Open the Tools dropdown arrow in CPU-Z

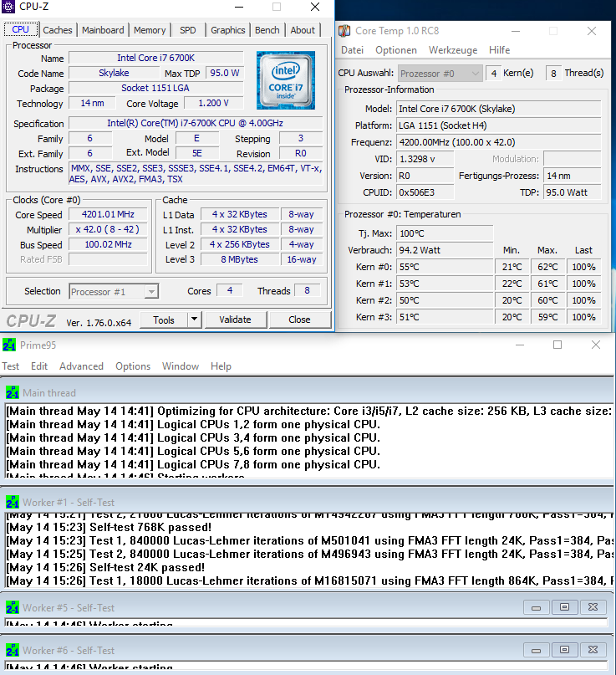(x=195, y=320)
